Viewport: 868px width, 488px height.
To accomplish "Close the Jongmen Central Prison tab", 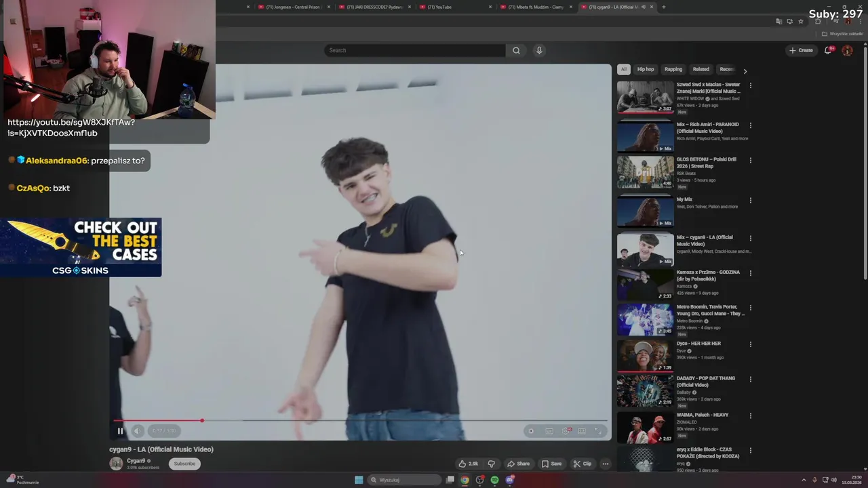I will pos(329,7).
